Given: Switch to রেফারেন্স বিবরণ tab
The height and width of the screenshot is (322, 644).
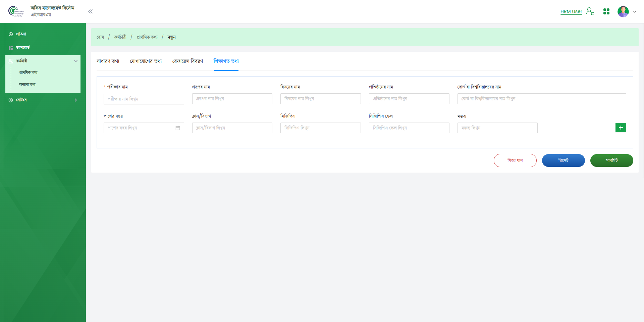Looking at the screenshot, I should click(x=188, y=61).
